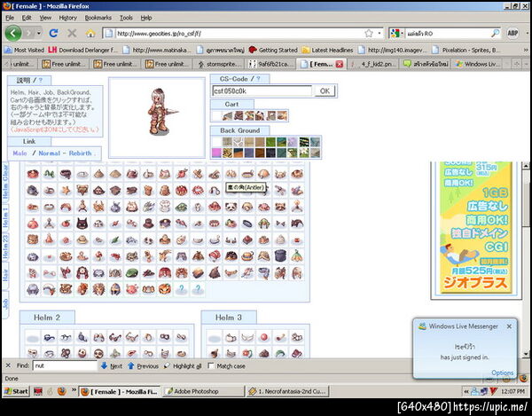
Task: Switch to the Windows Liv... tab
Action: click(477, 64)
